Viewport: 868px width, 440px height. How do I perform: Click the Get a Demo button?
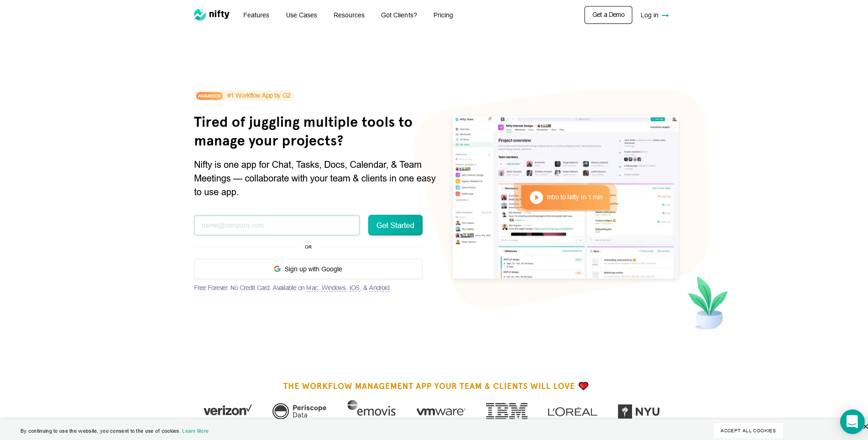tap(608, 15)
